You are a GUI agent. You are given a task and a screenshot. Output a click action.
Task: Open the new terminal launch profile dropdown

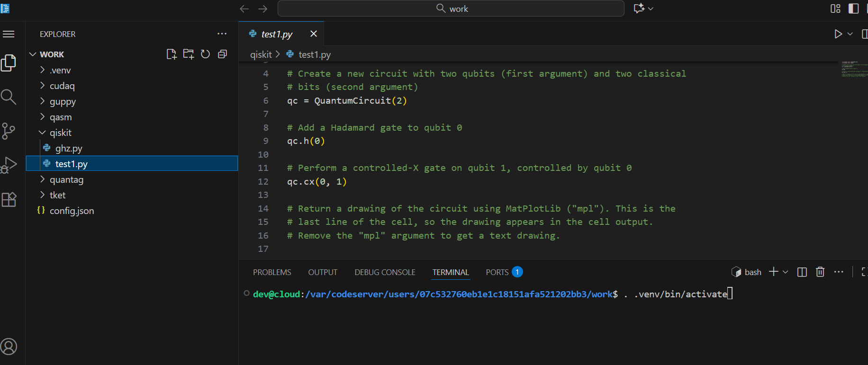(x=786, y=272)
